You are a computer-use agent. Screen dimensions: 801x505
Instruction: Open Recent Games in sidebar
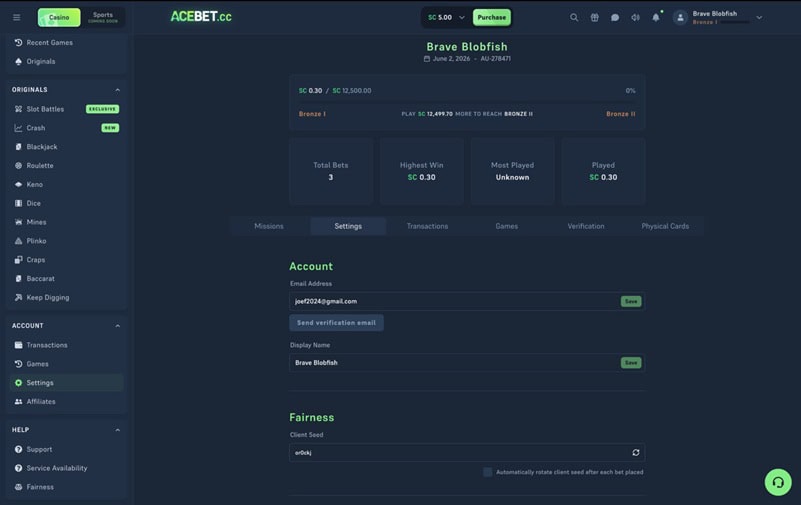(x=66, y=42)
